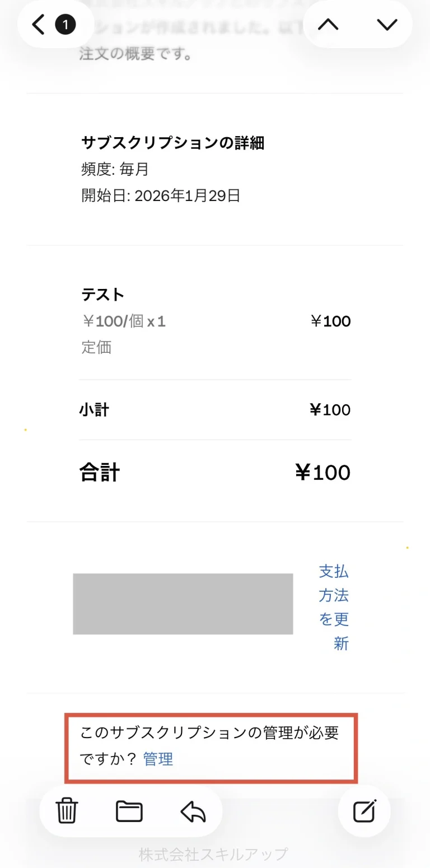430x868 pixels.
Task: Tap the unread count badge showing 1
Action: coord(66,25)
